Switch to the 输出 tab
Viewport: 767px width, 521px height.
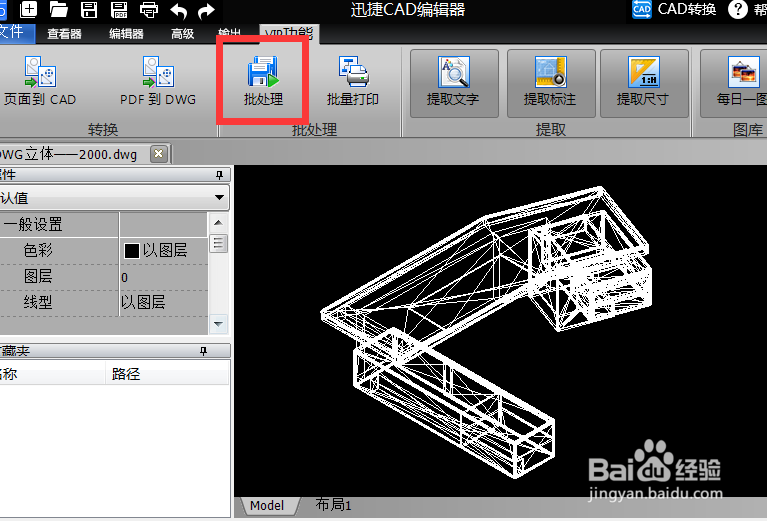point(229,33)
